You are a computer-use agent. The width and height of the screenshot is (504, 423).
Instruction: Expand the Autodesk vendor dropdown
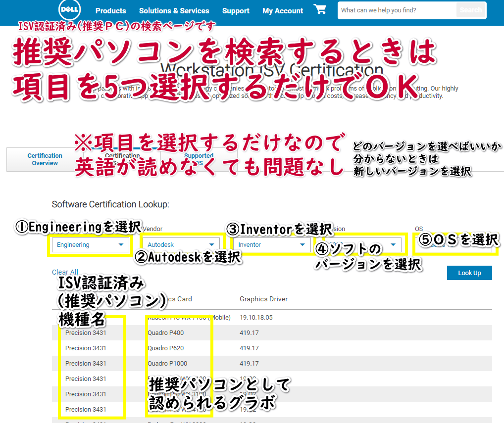coord(181,245)
